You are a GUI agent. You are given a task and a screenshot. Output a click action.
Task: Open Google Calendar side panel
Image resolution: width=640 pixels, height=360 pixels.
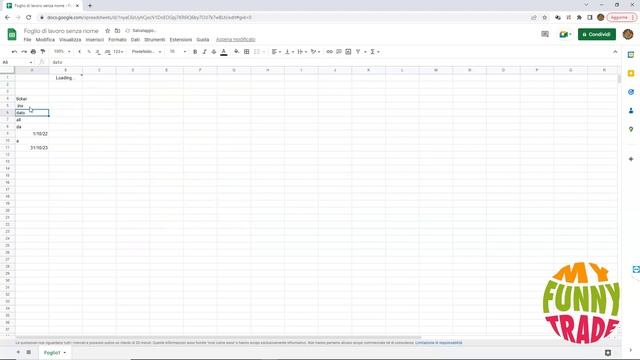point(631,55)
